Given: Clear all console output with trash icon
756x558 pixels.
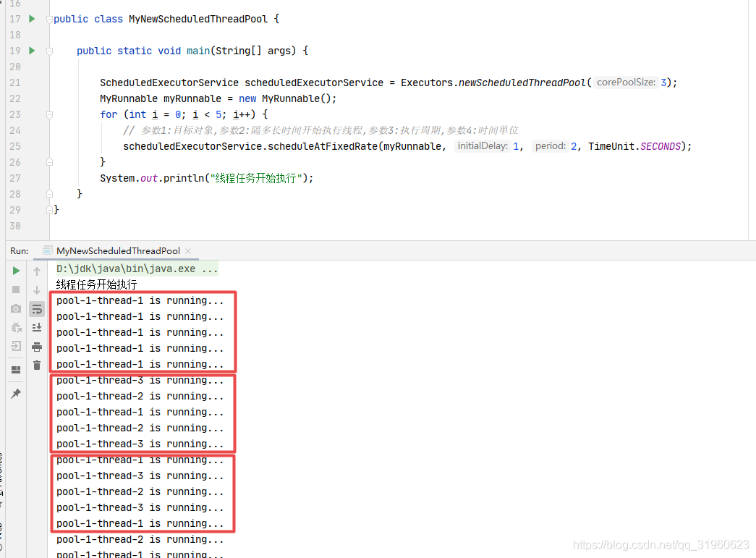Looking at the screenshot, I should coord(37,365).
